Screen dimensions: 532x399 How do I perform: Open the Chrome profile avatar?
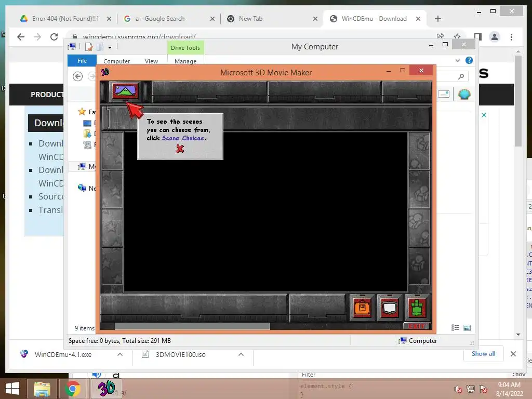pos(495,37)
